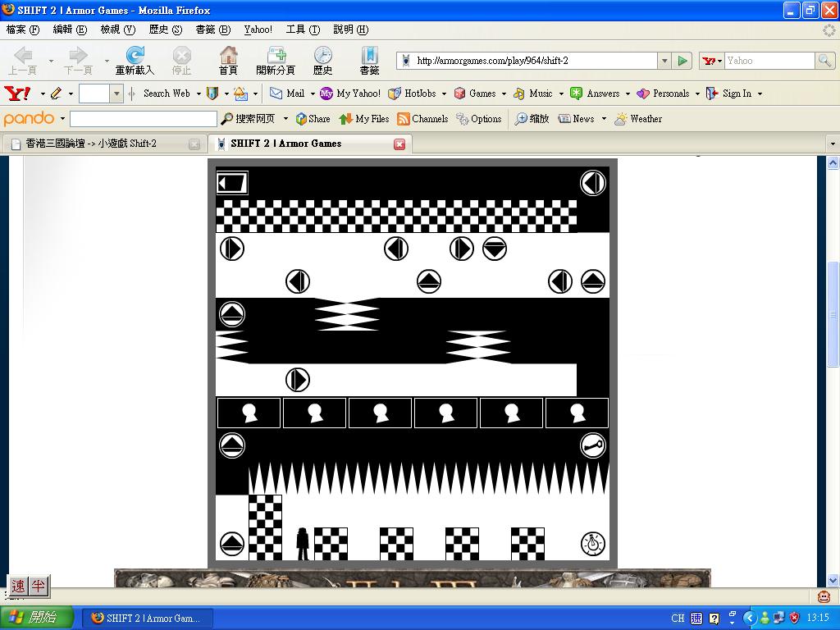The width and height of the screenshot is (840, 630).
Task: Click the page vertical scrollbar thumb
Action: point(833,313)
